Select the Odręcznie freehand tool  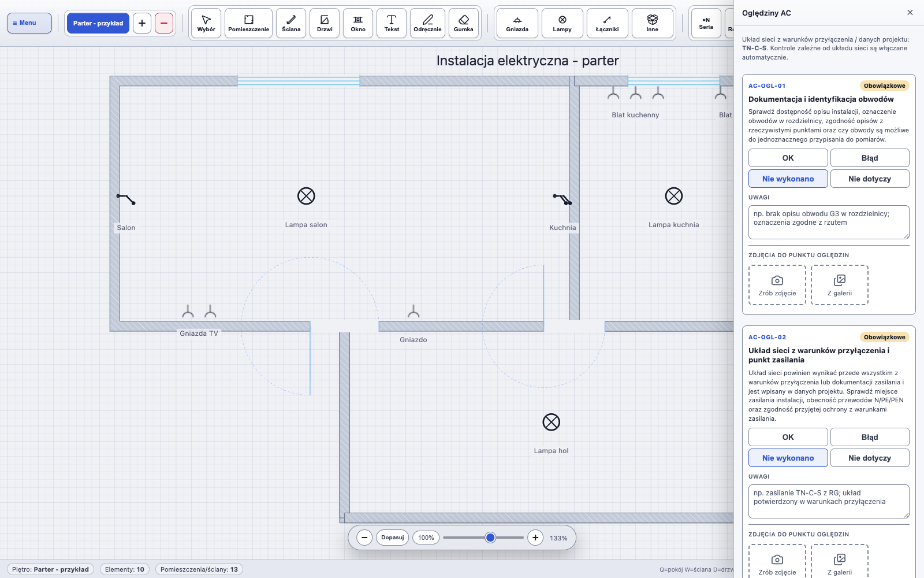coord(427,23)
